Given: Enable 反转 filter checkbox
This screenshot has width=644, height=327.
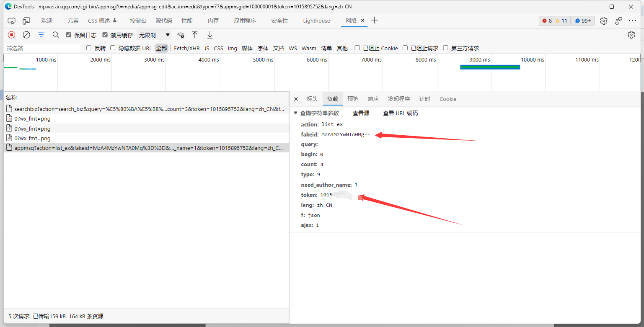Looking at the screenshot, I should point(89,48).
